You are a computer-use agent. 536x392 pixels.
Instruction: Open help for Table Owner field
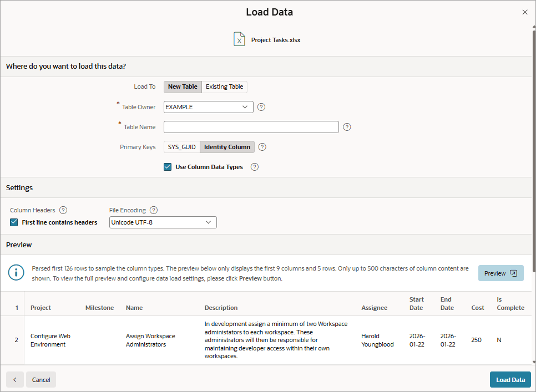click(261, 107)
